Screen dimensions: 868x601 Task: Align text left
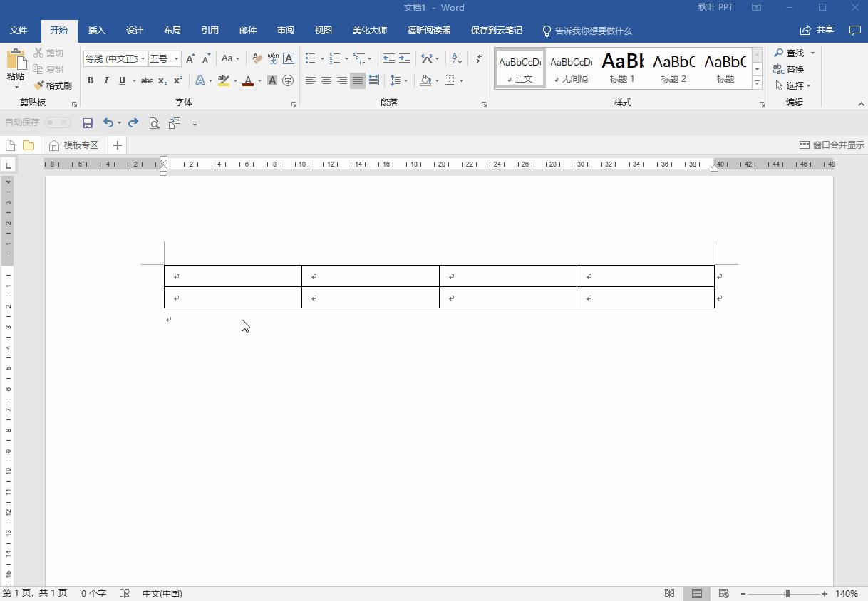tap(311, 80)
